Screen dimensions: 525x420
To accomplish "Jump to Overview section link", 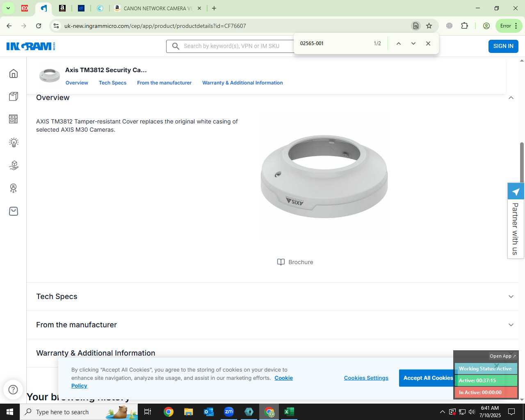I will point(77,83).
